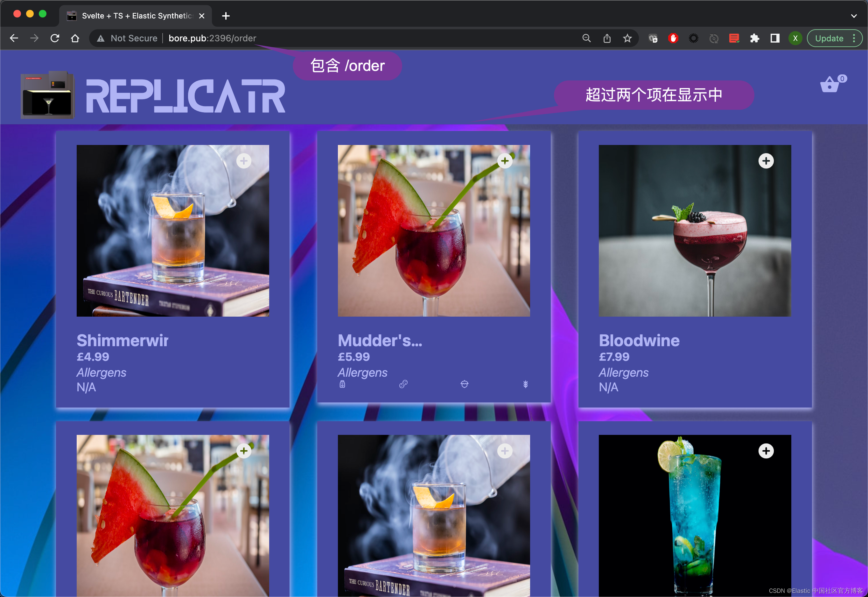The image size is (868, 597).
Task: Click the home button in toolbar
Action: pos(75,38)
